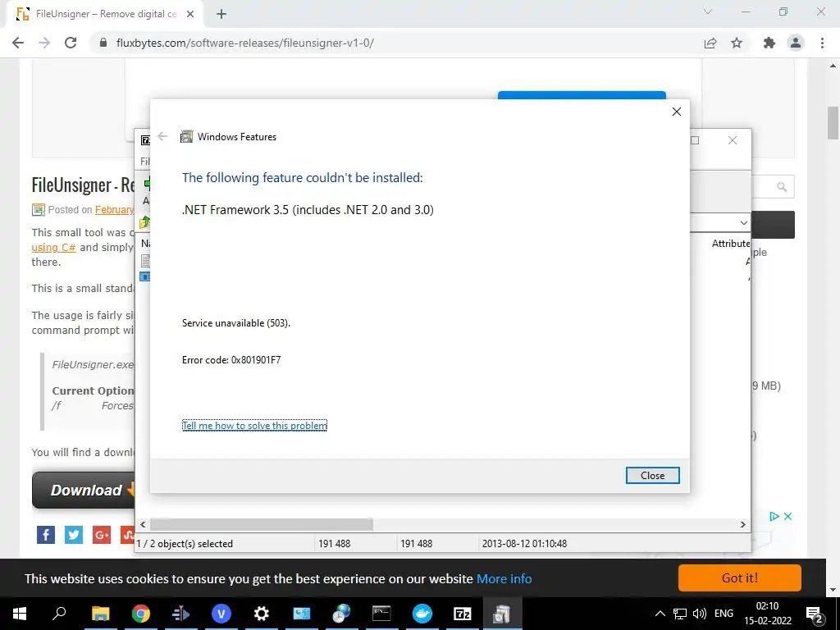Open the Windows Start menu

20,614
